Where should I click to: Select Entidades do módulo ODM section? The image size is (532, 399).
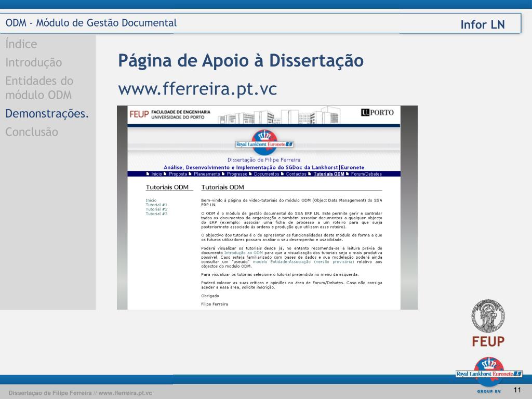pos(39,88)
